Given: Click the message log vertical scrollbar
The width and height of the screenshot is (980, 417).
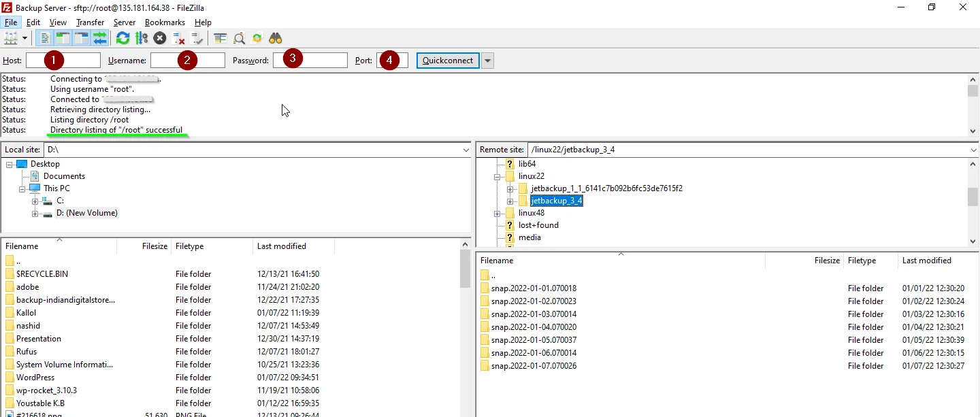Looking at the screenshot, I should (x=973, y=105).
